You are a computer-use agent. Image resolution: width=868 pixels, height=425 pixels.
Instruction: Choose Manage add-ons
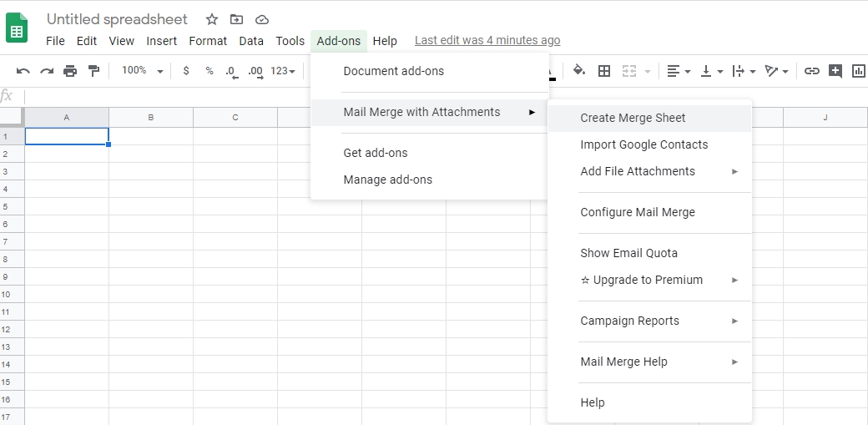430,180
